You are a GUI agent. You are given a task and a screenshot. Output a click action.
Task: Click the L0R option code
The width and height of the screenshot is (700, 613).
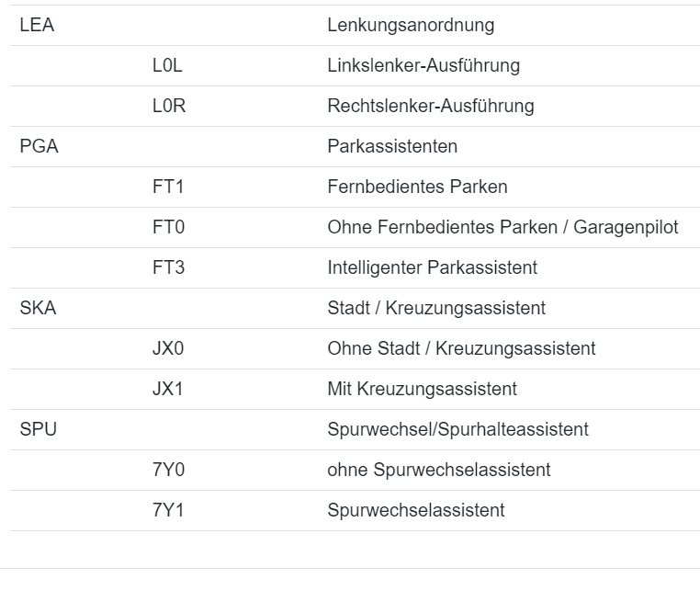click(x=169, y=107)
